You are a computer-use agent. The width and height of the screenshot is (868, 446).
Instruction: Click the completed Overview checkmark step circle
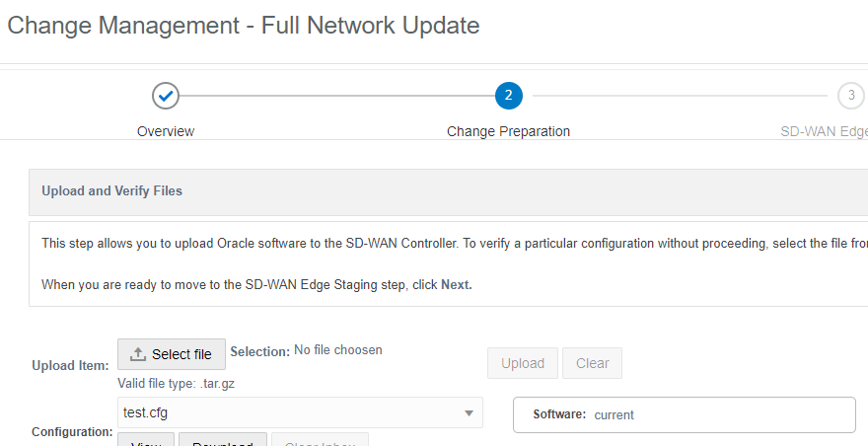[x=166, y=96]
